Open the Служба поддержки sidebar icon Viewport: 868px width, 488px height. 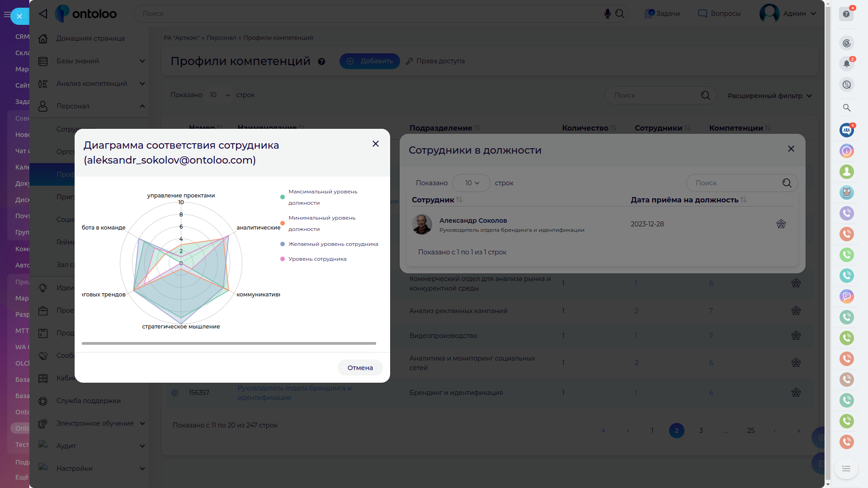pos(43,401)
